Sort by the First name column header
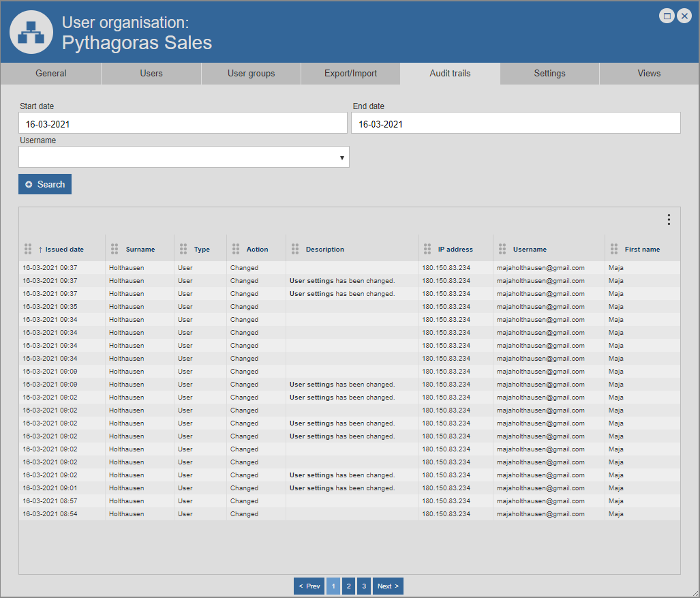The image size is (700, 598). click(643, 249)
